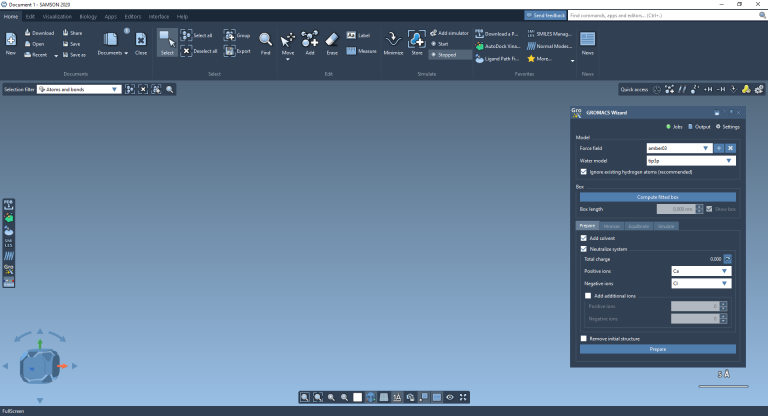
Task: Select the Erase tool in Edit group
Action: coord(332,41)
